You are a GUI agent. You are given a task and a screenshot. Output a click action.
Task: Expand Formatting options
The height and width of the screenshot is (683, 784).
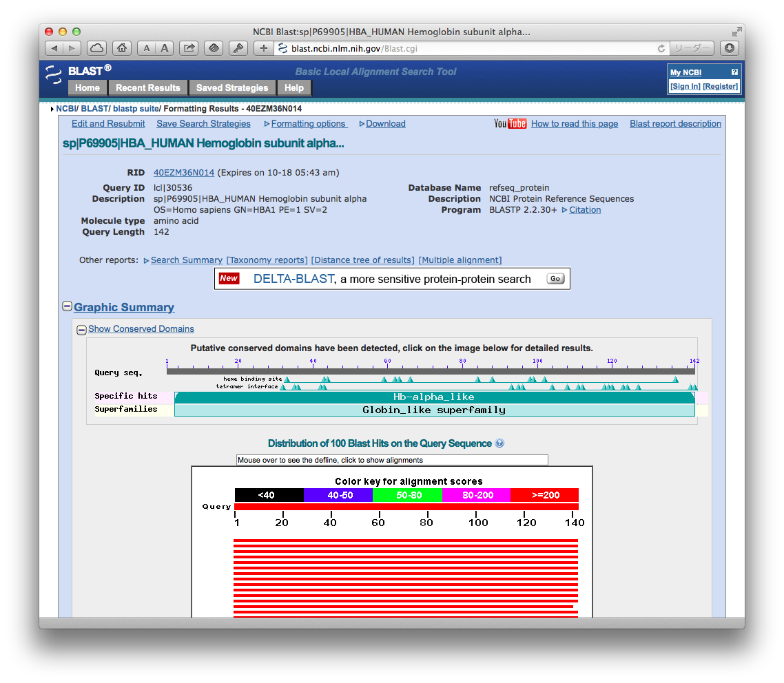point(308,124)
